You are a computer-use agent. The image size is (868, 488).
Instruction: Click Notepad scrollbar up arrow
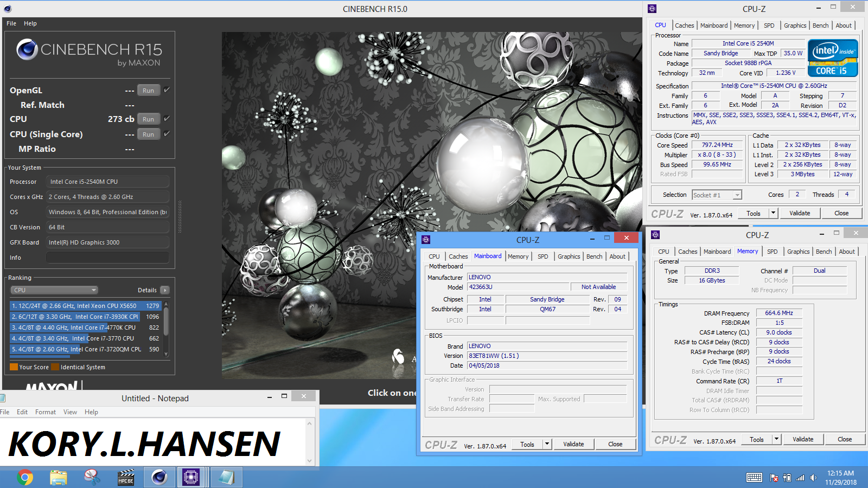310,423
